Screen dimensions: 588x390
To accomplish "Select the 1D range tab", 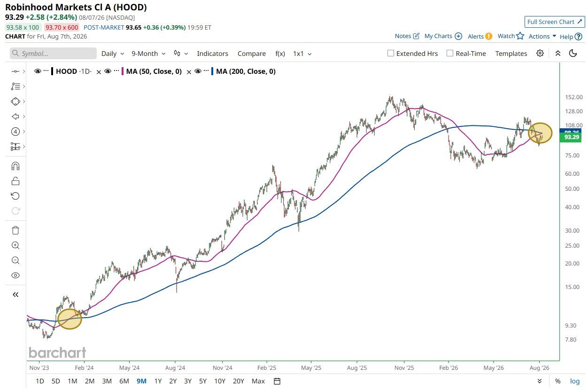I will click(x=40, y=381).
